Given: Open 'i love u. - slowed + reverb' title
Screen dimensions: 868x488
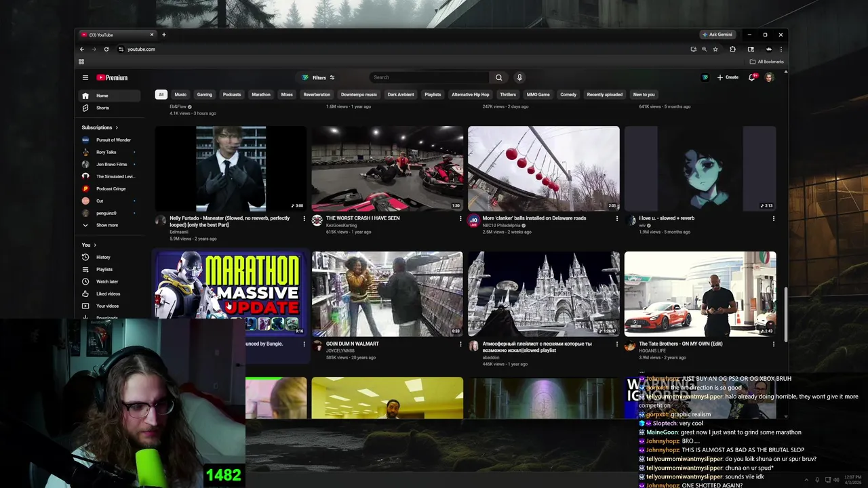Looking at the screenshot, I should coord(667,218).
